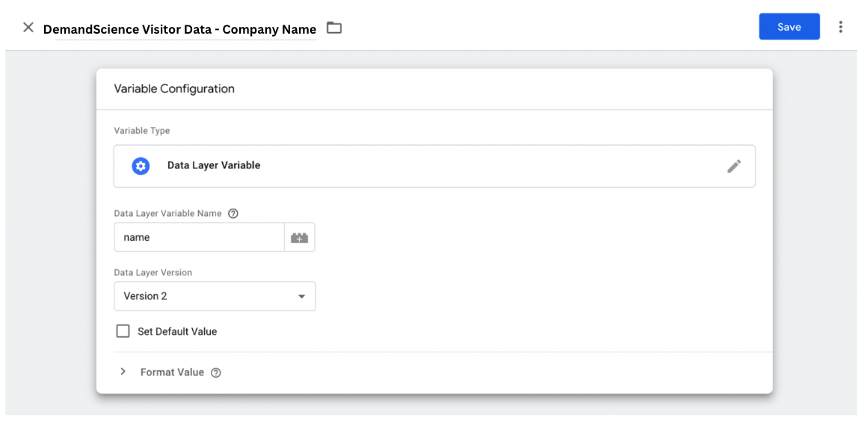Click the variable title DemandScience Visitor Data
This screenshot has height=430, width=868.
click(x=180, y=29)
